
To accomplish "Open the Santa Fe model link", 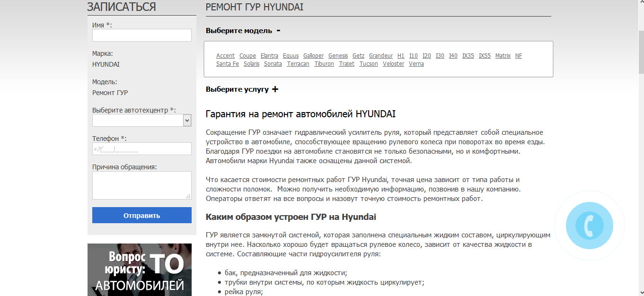I will [228, 64].
